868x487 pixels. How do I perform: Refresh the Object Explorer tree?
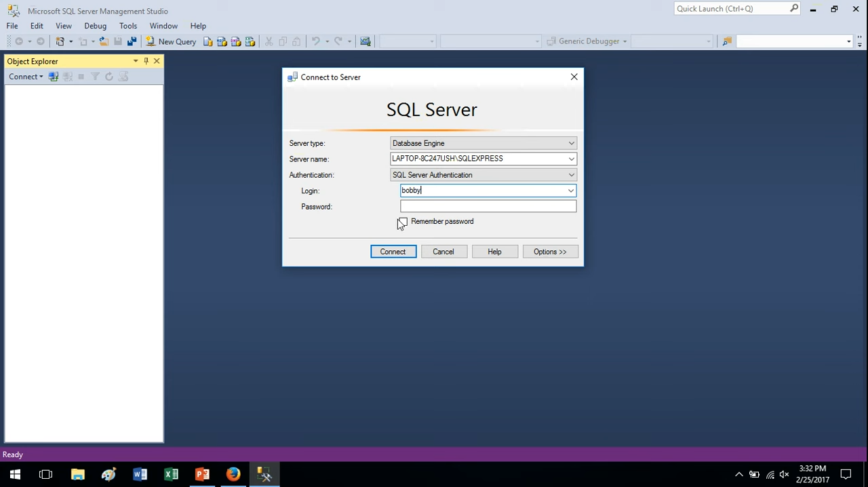coord(108,76)
